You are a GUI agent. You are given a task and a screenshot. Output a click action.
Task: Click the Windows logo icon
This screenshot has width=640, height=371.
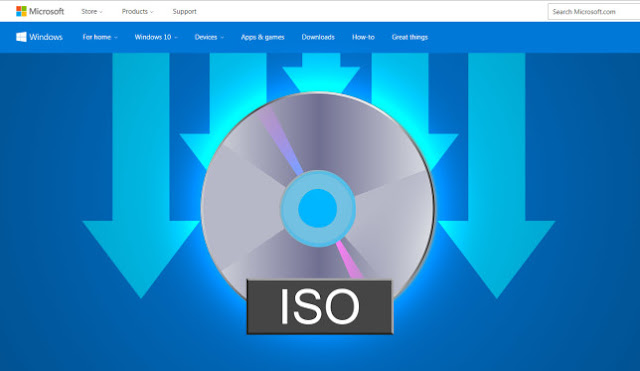[21, 37]
